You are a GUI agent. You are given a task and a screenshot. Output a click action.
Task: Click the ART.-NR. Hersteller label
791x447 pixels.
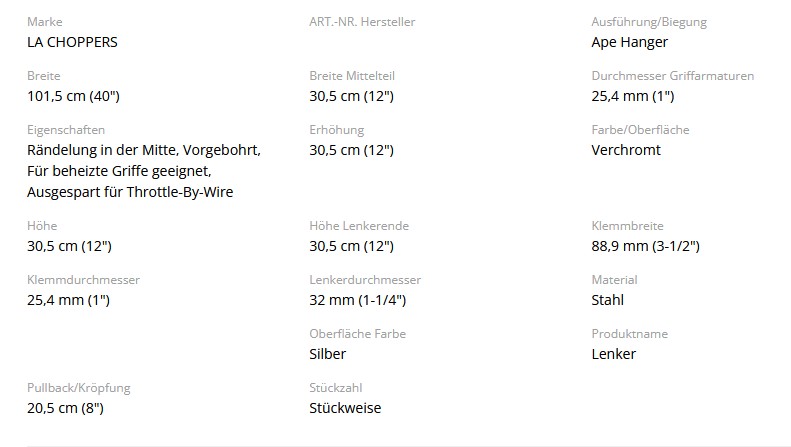tap(362, 22)
